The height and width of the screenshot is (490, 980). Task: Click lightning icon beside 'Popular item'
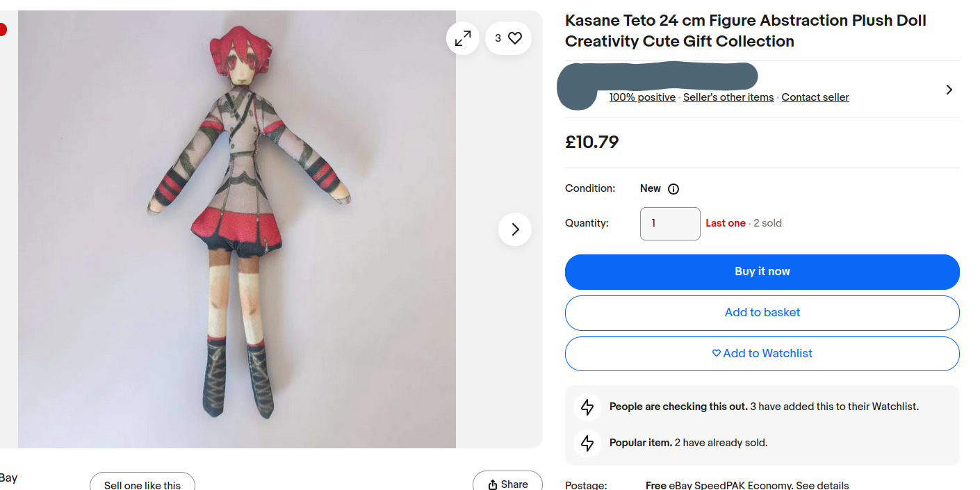click(x=587, y=443)
